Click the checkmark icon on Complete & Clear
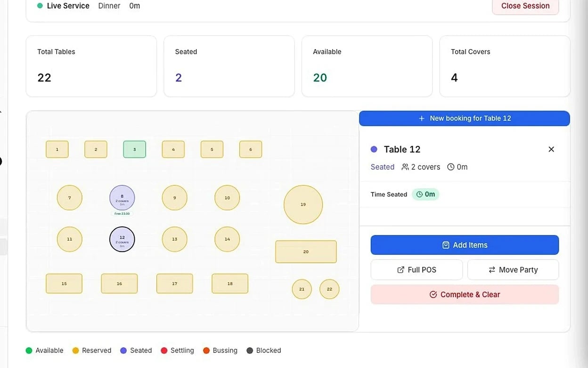 tap(433, 294)
